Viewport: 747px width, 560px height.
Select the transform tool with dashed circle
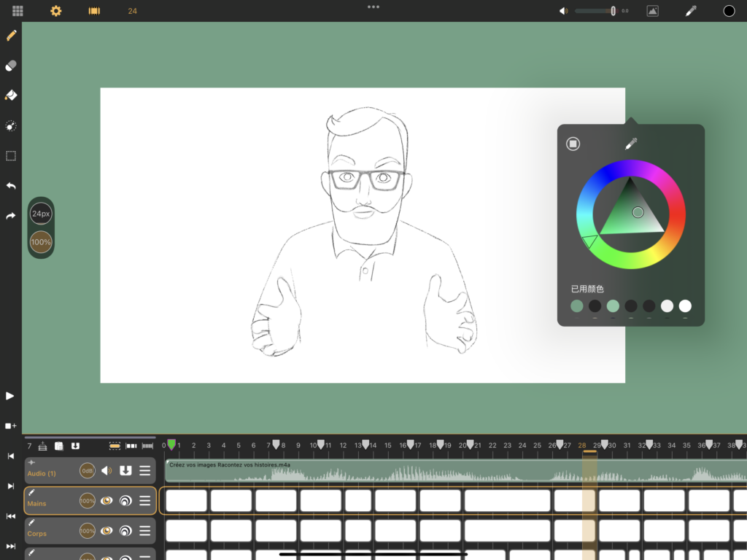(x=11, y=125)
